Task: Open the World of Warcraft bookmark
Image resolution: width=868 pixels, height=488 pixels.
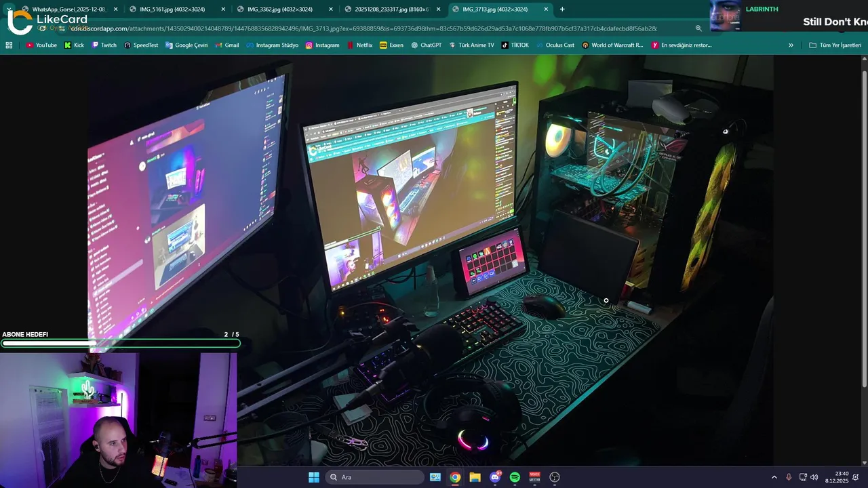Action: [612, 45]
